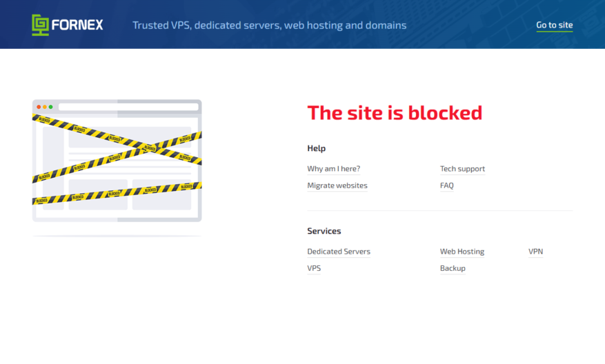
Task: Open the Why am I here? help link
Action: pyautogui.click(x=334, y=168)
